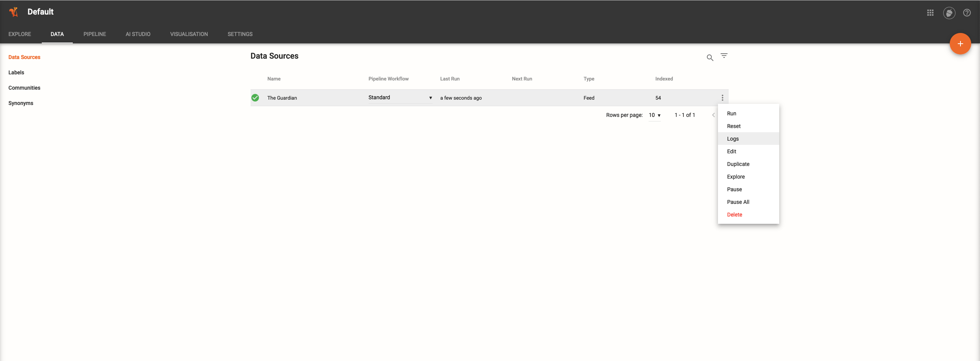Click the Name column header

[x=274, y=79]
